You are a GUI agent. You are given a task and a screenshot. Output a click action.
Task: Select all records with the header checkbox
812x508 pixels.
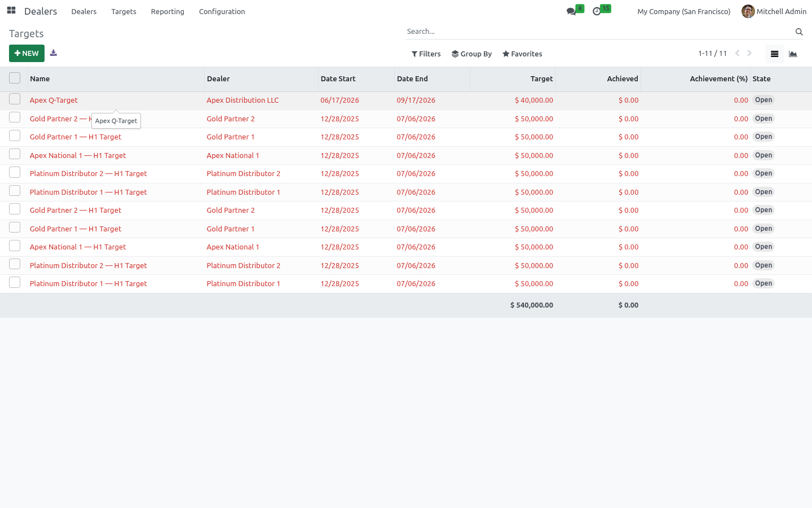click(x=15, y=78)
